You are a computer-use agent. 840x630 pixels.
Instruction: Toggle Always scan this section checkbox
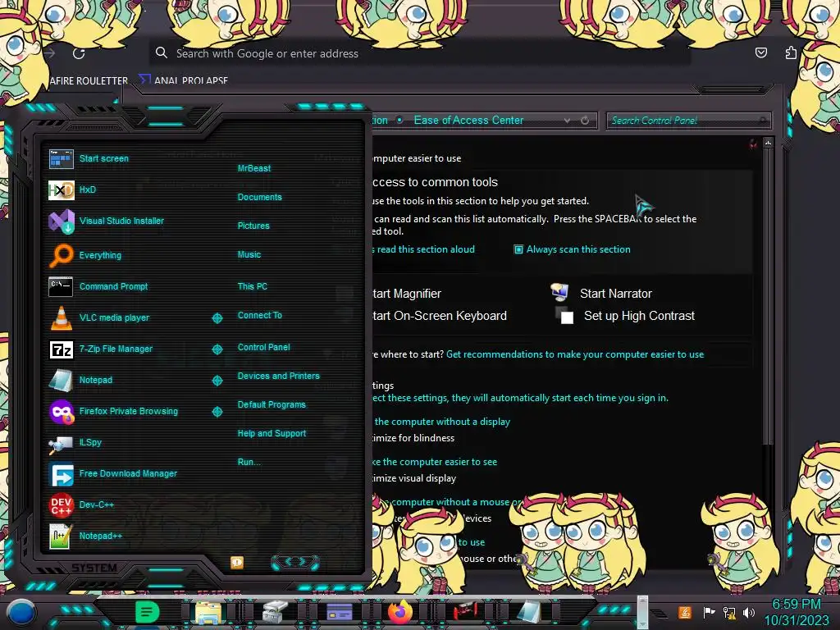[x=518, y=249]
